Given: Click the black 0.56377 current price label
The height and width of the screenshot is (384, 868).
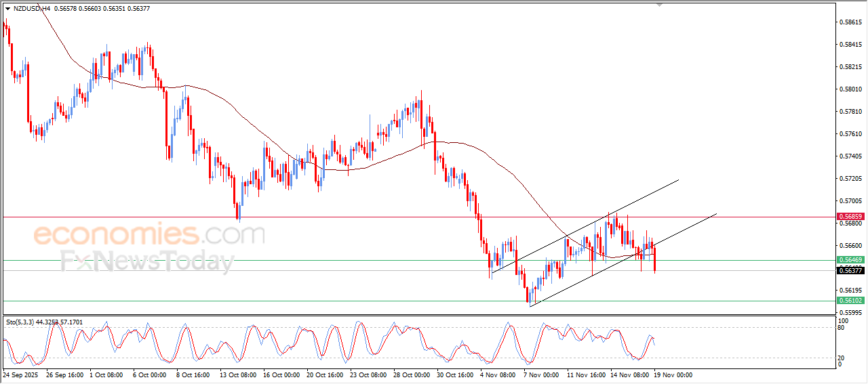Looking at the screenshot, I should tap(850, 271).
